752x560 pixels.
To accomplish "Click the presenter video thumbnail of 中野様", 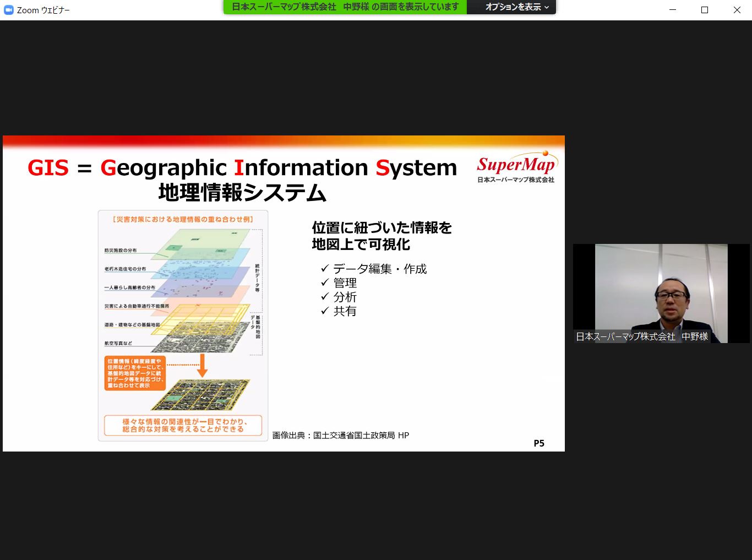I will tap(661, 293).
